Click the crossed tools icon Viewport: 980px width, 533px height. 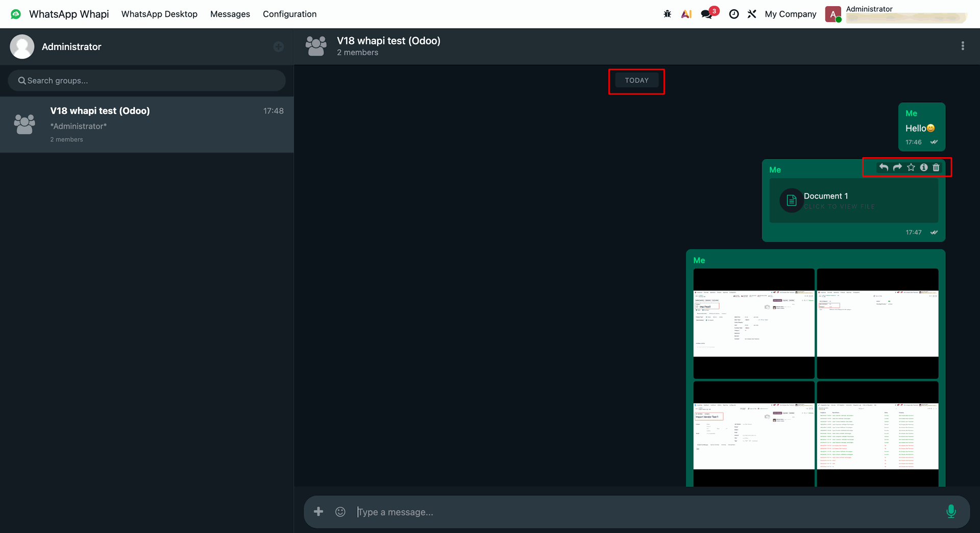point(752,14)
